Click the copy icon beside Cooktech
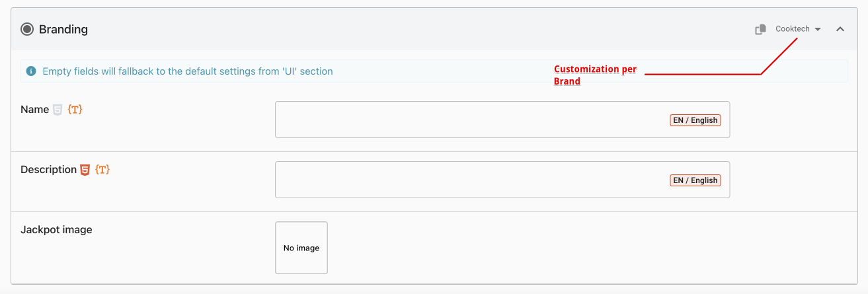Viewport: 868px width, 294px height. 761,29
